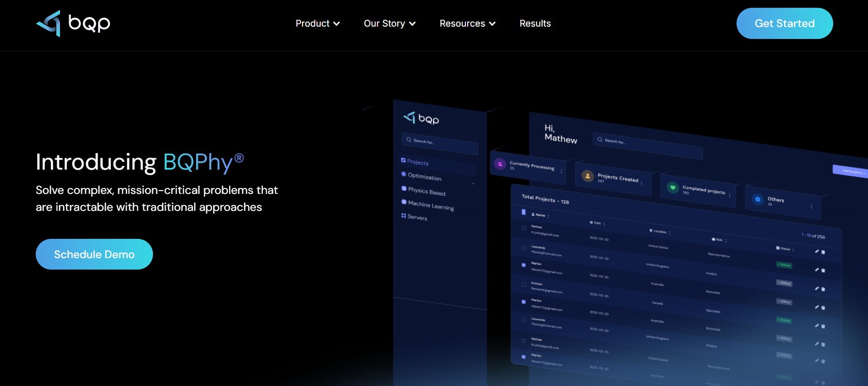The image size is (868, 386).
Task: Click the Online status badge for Nathan's row
Action: point(784,265)
